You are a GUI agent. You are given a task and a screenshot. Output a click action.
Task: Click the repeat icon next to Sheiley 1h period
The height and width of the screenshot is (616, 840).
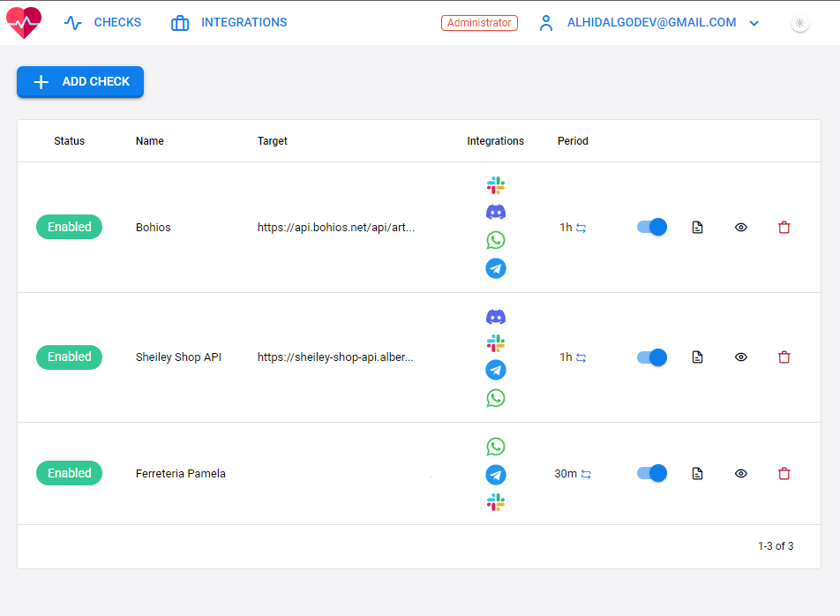tap(581, 357)
